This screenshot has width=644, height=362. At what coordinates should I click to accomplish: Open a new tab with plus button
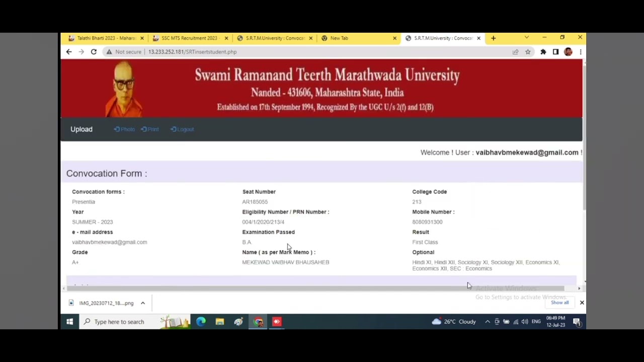point(493,38)
